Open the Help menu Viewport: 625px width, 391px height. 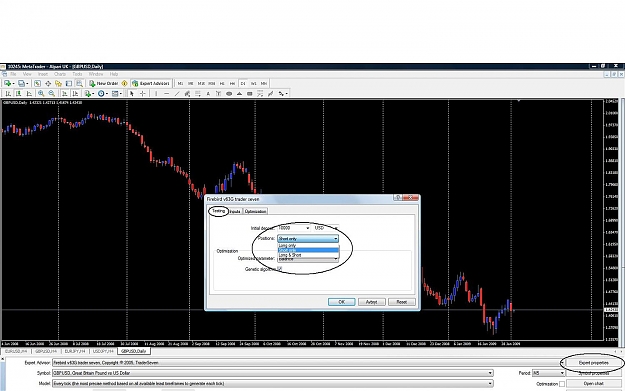click(114, 74)
